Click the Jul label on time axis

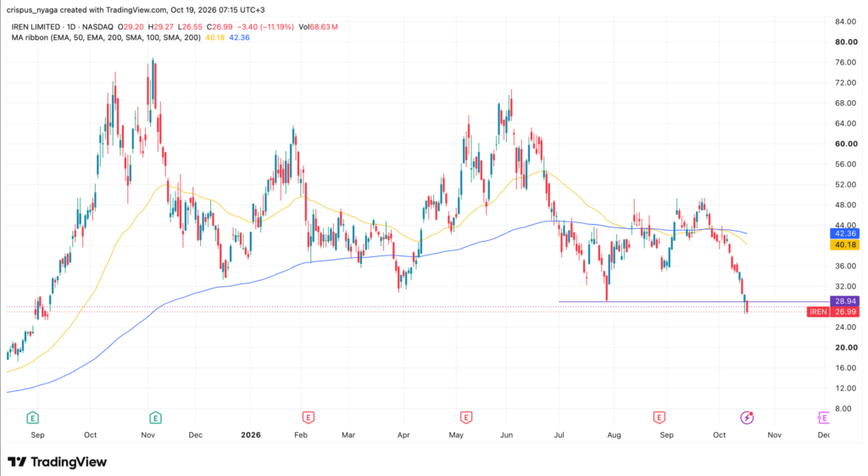tap(559, 435)
